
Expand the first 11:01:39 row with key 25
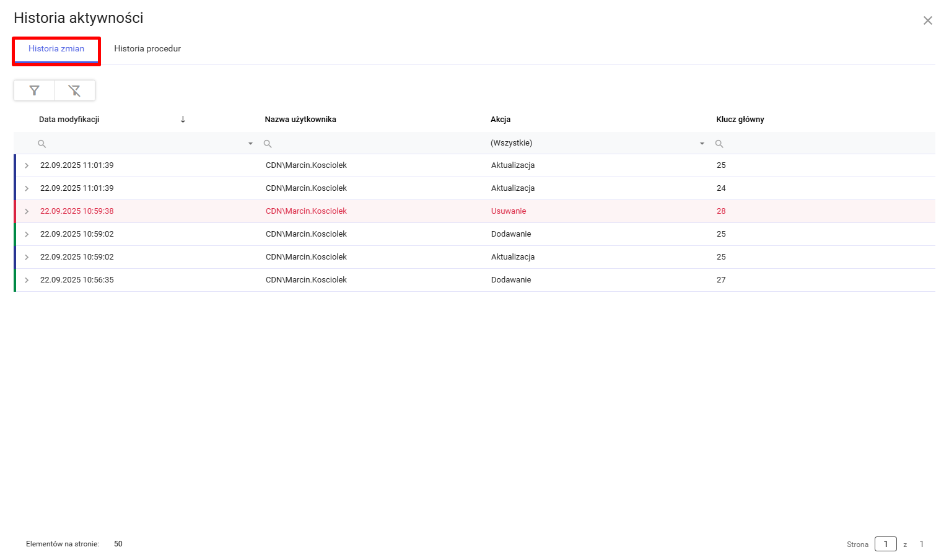click(27, 165)
